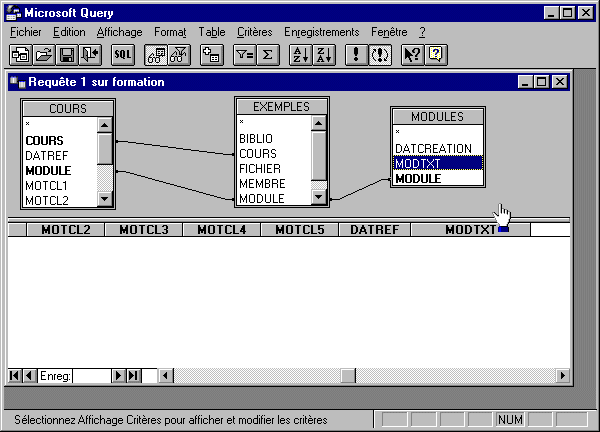Open the ? help menu
600x432 pixels.
(x=422, y=32)
